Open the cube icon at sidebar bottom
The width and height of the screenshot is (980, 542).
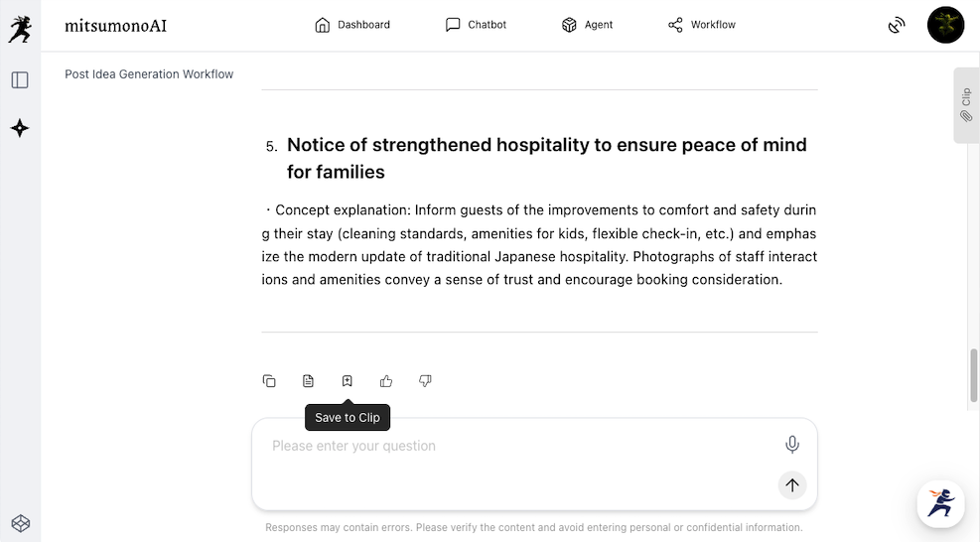pyautogui.click(x=20, y=523)
